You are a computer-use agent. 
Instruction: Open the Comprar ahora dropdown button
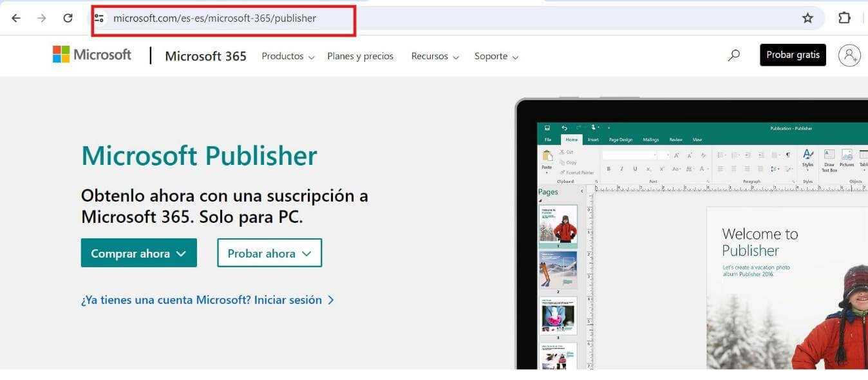(139, 253)
